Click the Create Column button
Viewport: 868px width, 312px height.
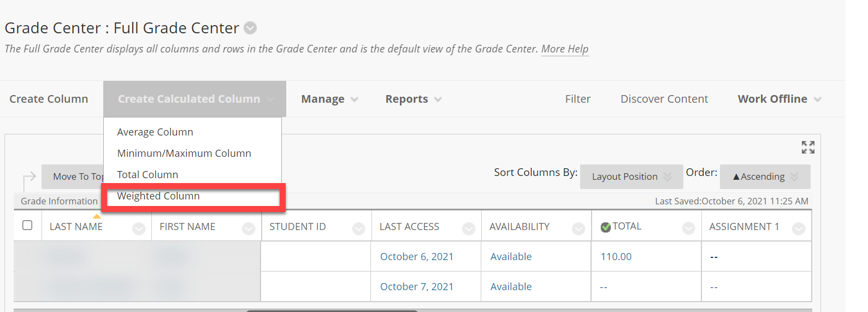pos(49,99)
